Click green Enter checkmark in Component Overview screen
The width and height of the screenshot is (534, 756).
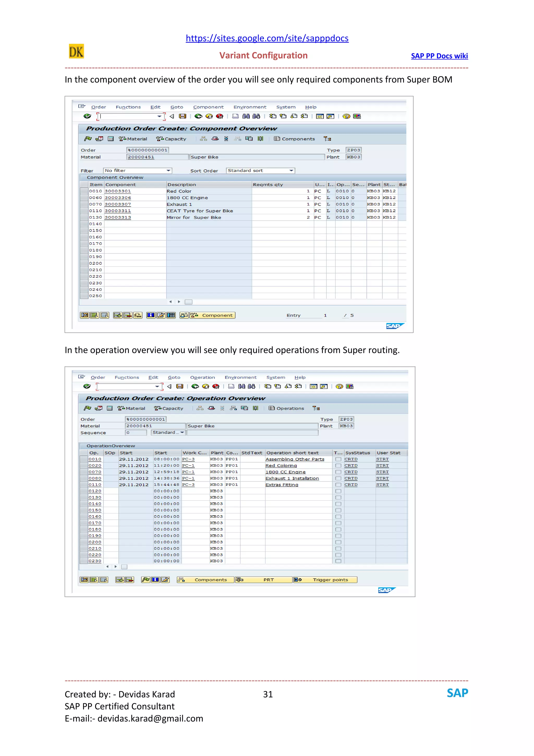point(87,116)
